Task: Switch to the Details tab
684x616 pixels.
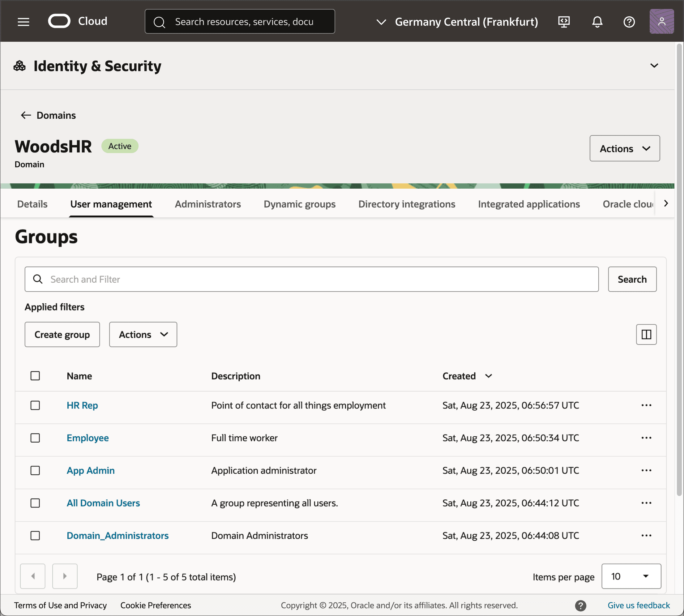Action: (32, 204)
